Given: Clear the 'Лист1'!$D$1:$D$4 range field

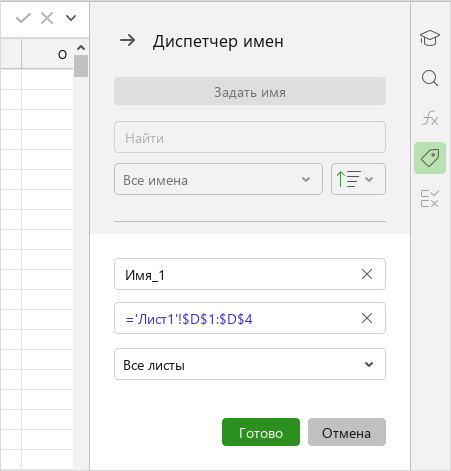Looking at the screenshot, I should 367,318.
